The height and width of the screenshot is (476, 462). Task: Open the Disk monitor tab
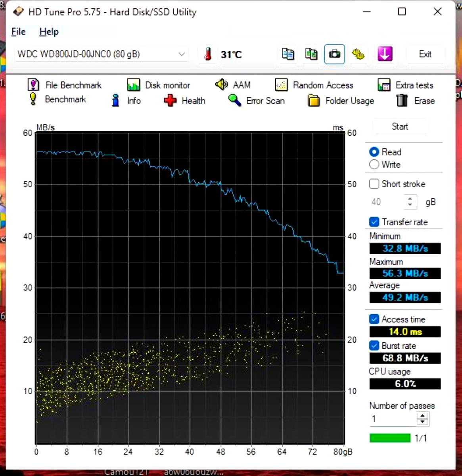pyautogui.click(x=158, y=85)
